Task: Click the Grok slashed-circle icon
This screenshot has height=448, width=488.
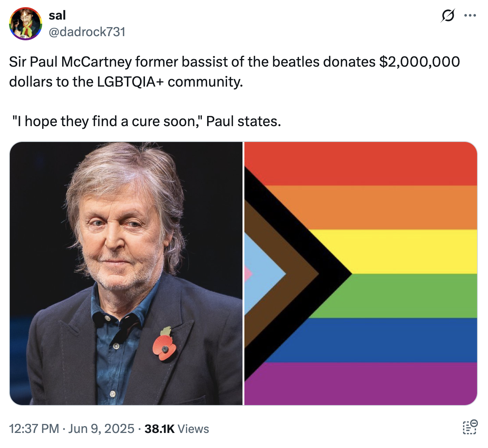Action: click(447, 16)
